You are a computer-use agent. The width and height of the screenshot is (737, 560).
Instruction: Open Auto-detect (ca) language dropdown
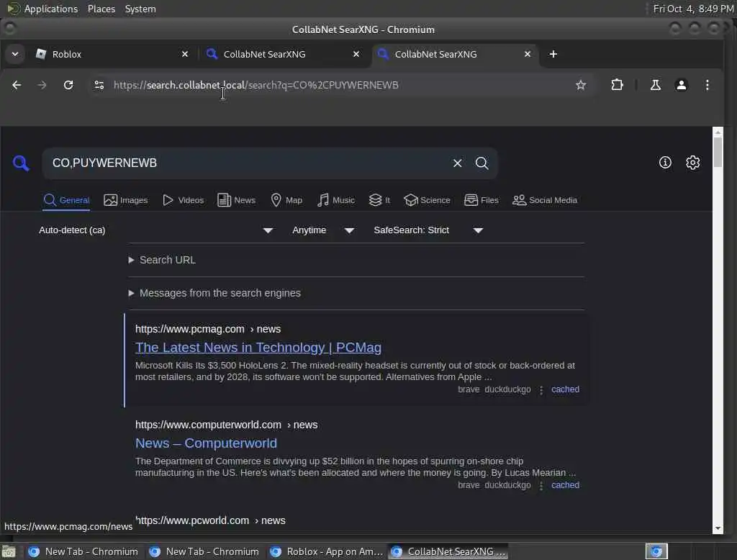click(155, 230)
